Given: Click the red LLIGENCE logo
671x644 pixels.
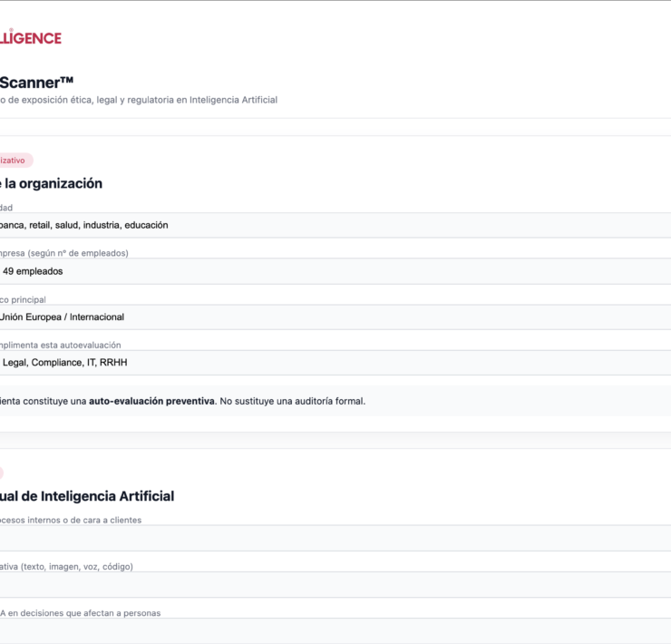Looking at the screenshot, I should click(x=31, y=37).
